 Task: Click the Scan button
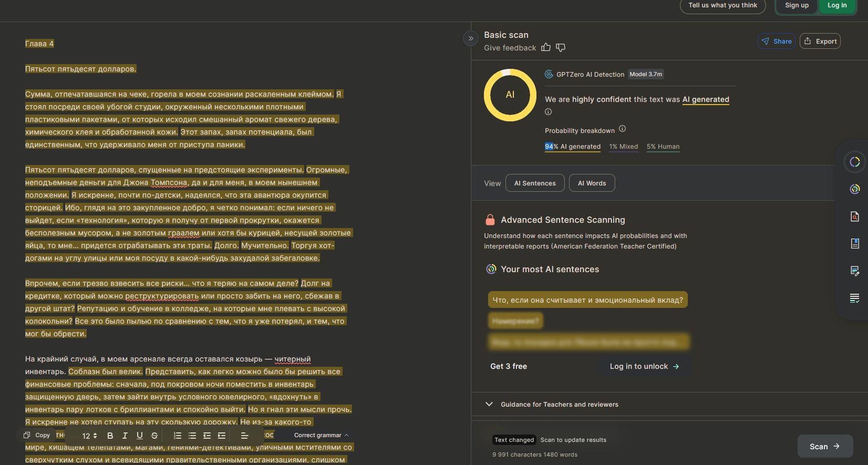[824, 447]
